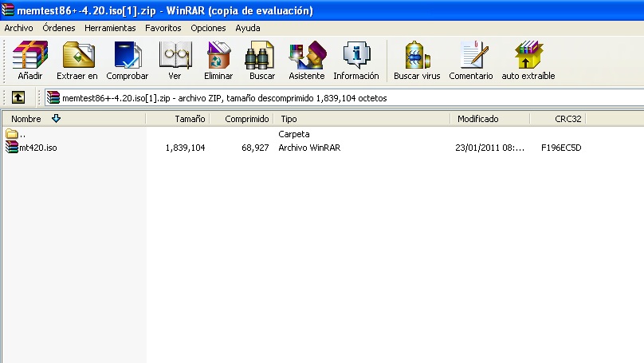Sort by Tamaño column header
Screen dimensions: 644x363
pyautogui.click(x=178, y=119)
